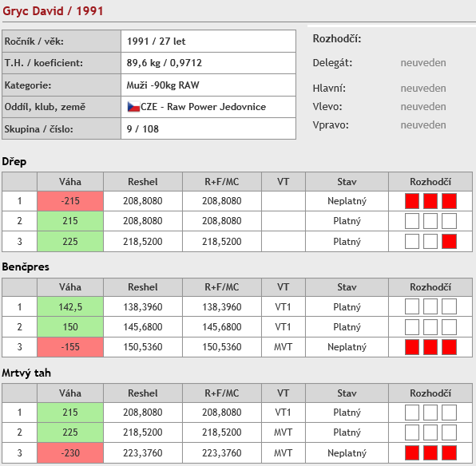Viewport: 476px width, 466px height.
Task: Click first white box on Mrtvý tah attempt 1
Action: point(412,413)
